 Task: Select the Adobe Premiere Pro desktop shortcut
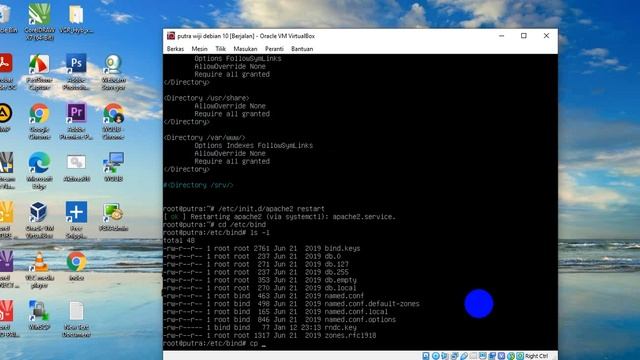pyautogui.click(x=76, y=121)
